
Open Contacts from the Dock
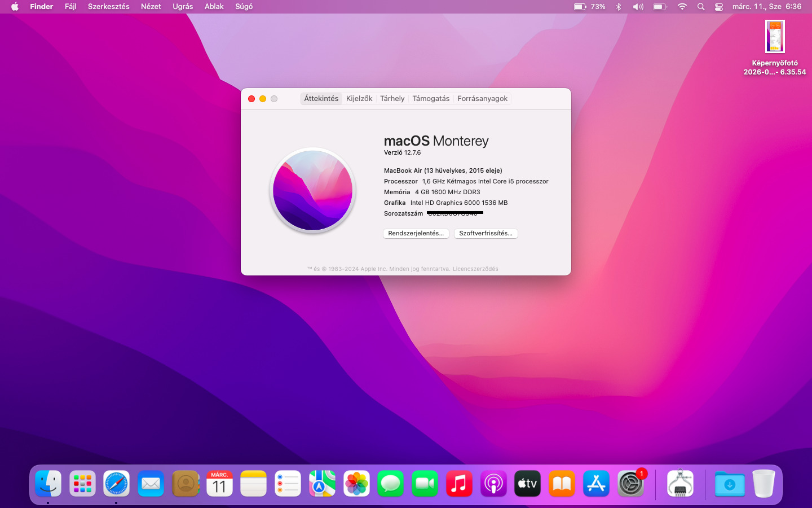[x=186, y=484]
